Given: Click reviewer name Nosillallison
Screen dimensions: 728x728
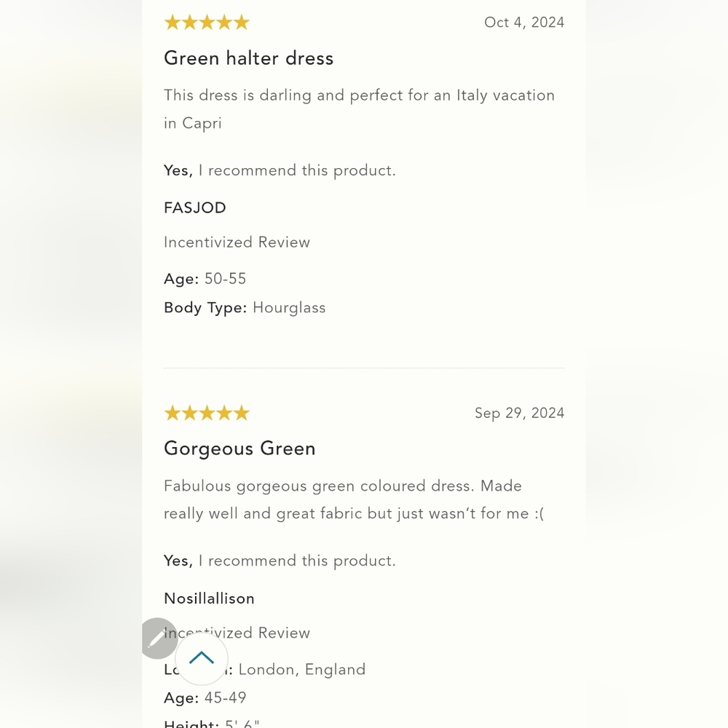Looking at the screenshot, I should pos(209,598).
